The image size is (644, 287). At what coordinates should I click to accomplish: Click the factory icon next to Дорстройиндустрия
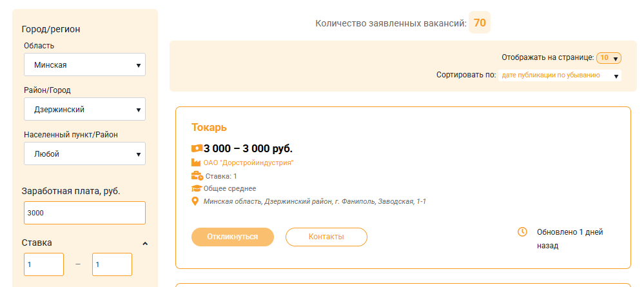[x=196, y=163]
